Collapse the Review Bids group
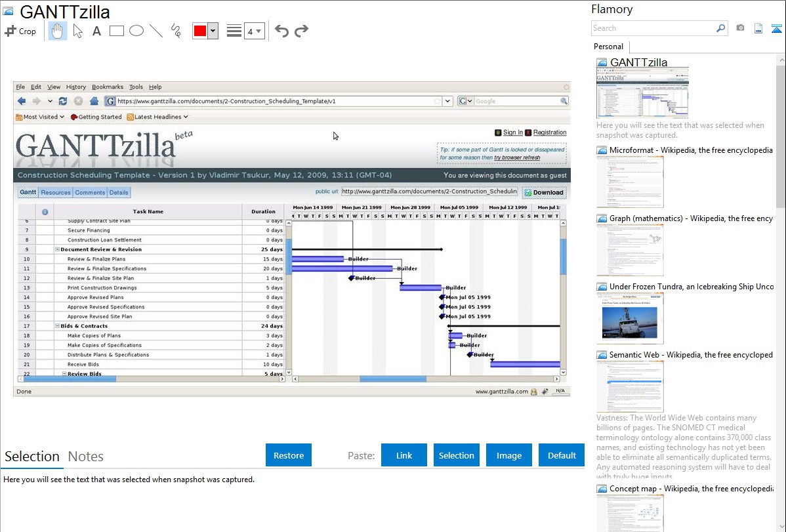The height and width of the screenshot is (532, 786). [65, 373]
